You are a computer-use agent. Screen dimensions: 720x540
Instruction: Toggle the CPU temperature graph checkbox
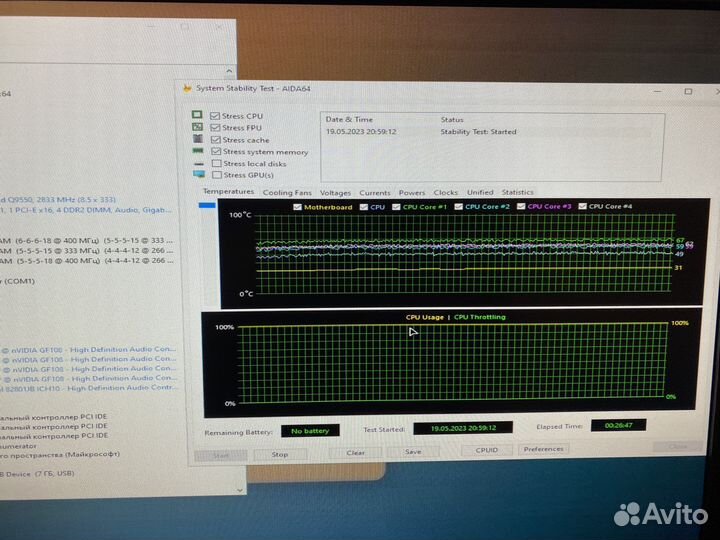coord(364,207)
